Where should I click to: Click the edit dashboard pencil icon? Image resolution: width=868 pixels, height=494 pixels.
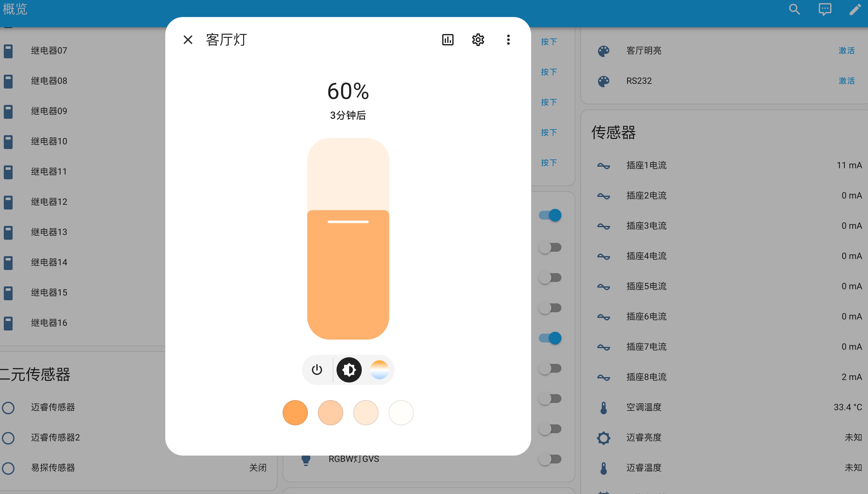(855, 9)
